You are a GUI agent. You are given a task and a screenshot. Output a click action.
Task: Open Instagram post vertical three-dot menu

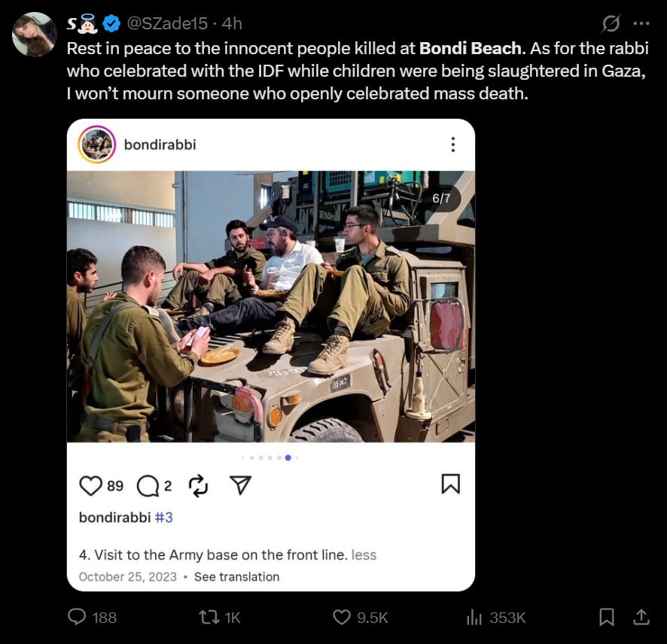tap(453, 144)
